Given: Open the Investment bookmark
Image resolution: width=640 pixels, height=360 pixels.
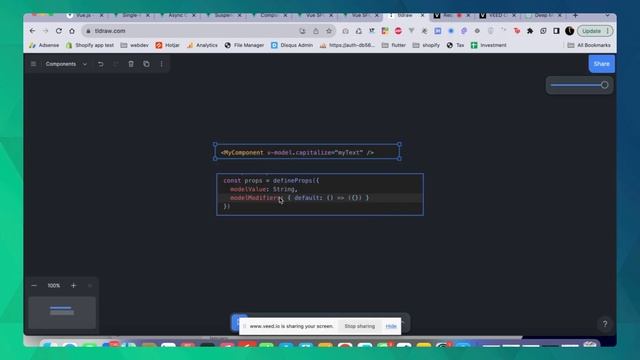Looking at the screenshot, I should coord(489,45).
